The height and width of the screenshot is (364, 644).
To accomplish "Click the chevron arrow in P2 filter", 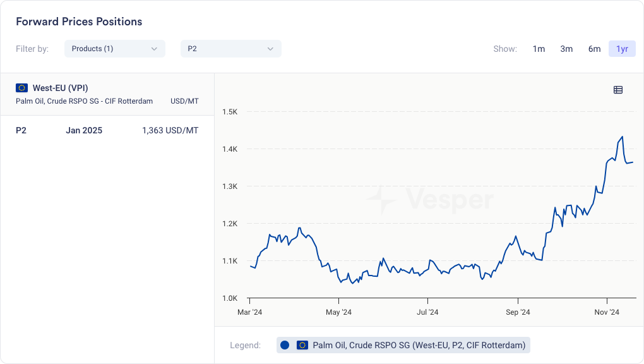I will coord(270,49).
